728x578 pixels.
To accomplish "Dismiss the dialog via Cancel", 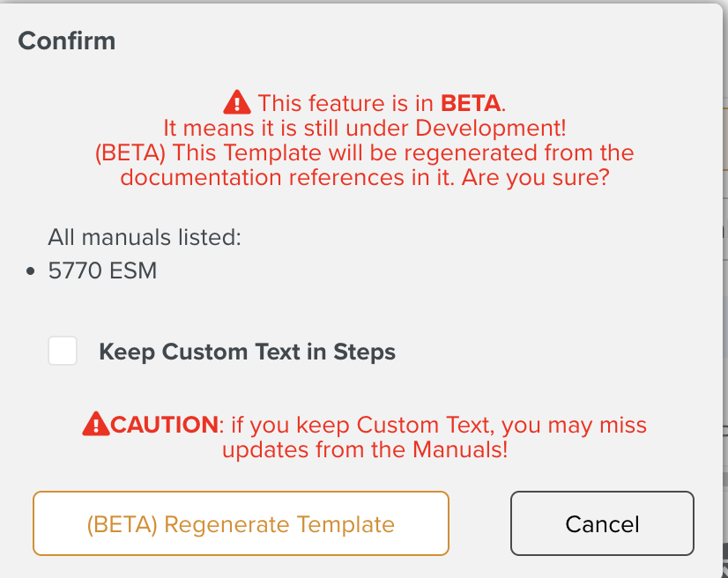I will pyautogui.click(x=601, y=523).
